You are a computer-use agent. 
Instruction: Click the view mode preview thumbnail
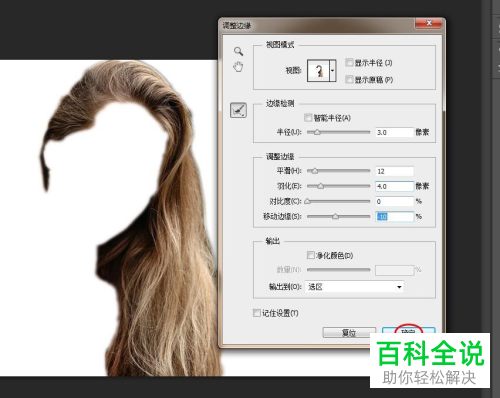pyautogui.click(x=318, y=70)
